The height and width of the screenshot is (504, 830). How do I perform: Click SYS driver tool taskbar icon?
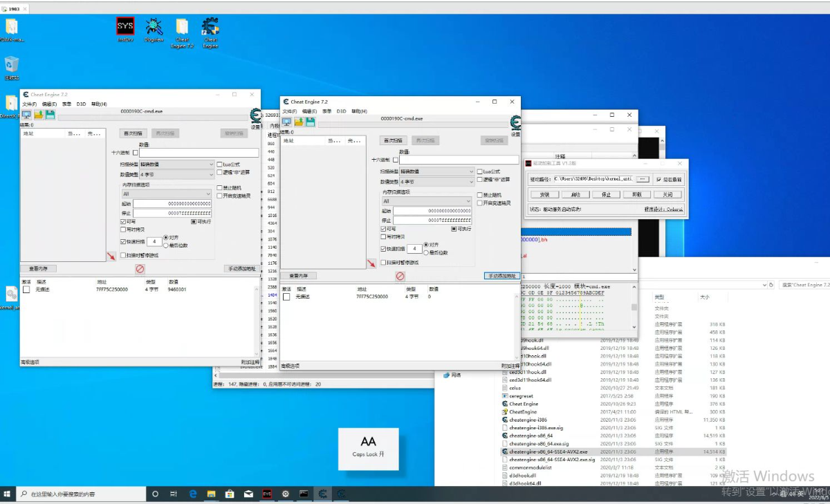pos(266,494)
